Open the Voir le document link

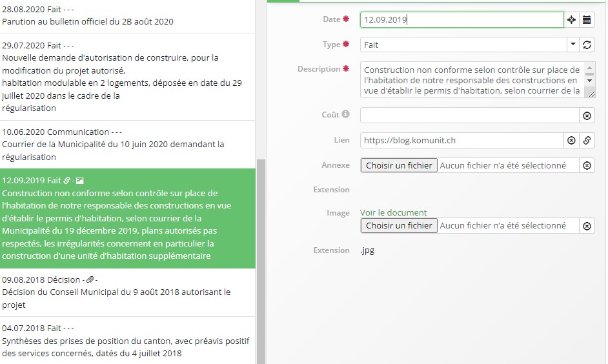393,213
